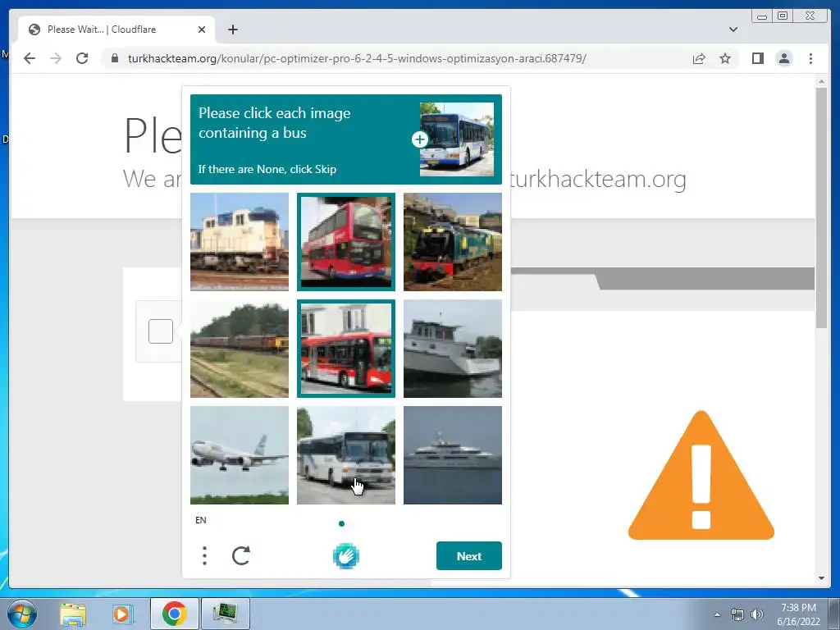
Task: Open the clock showing 7:38 PM
Action: [x=798, y=614]
